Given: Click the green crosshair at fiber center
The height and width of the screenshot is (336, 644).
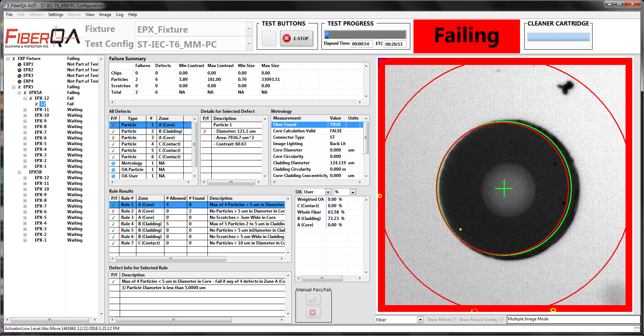Looking at the screenshot, I should click(x=504, y=188).
